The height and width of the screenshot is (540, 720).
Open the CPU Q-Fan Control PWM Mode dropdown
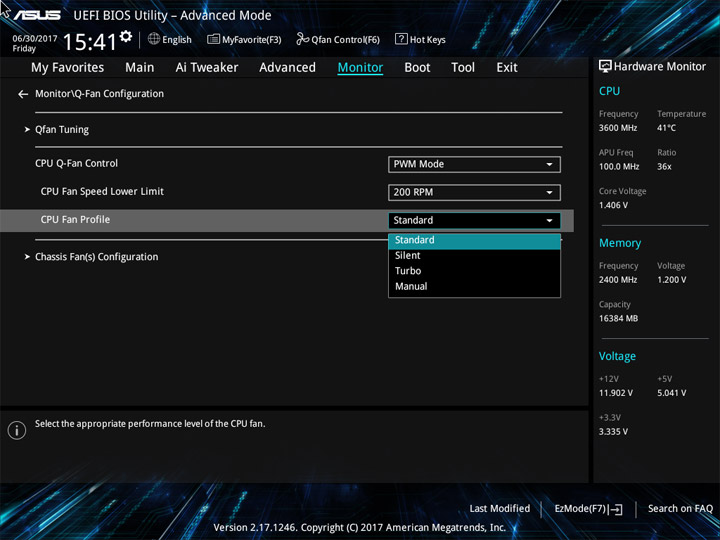(x=474, y=164)
